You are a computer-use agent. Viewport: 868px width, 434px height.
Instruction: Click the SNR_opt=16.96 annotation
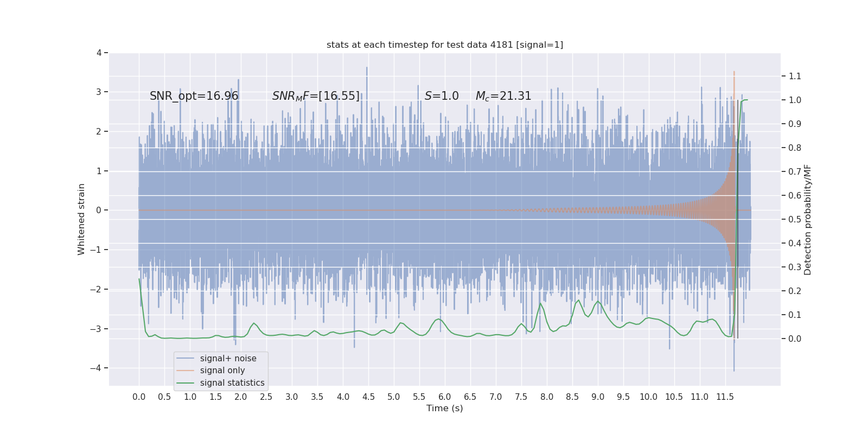[x=194, y=96]
